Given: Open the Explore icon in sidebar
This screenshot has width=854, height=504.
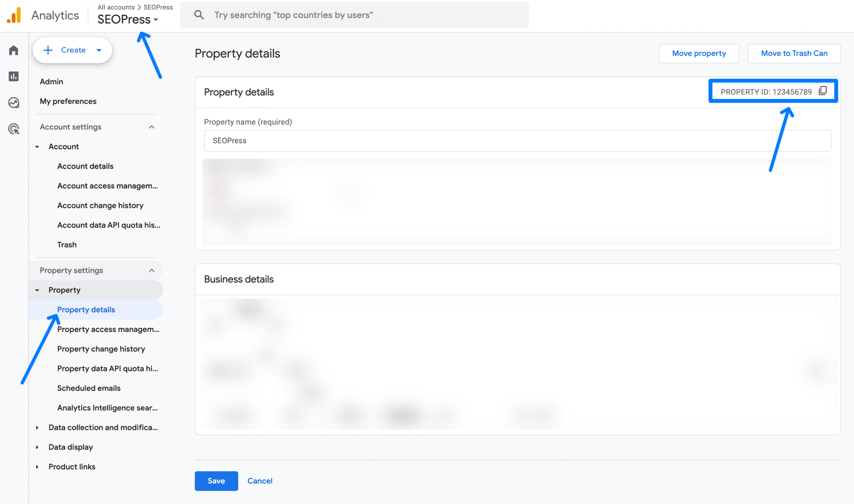Looking at the screenshot, I should pyautogui.click(x=14, y=102).
